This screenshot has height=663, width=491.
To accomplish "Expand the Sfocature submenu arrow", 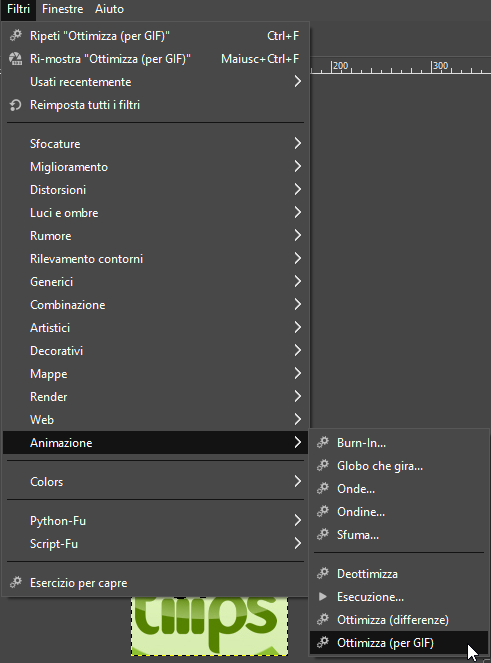I will click(298, 143).
